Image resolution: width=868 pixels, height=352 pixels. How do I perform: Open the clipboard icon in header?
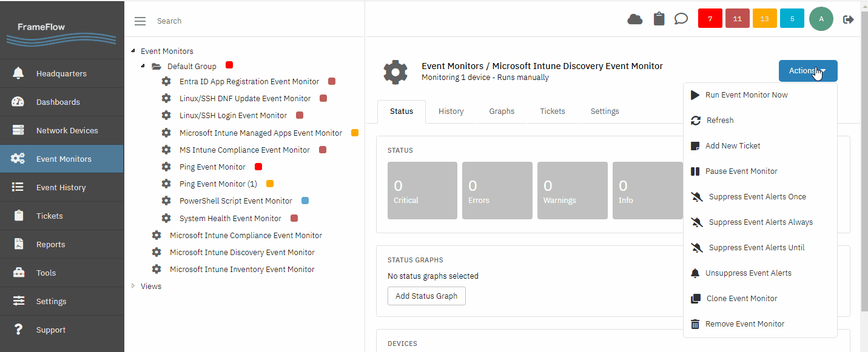[659, 19]
